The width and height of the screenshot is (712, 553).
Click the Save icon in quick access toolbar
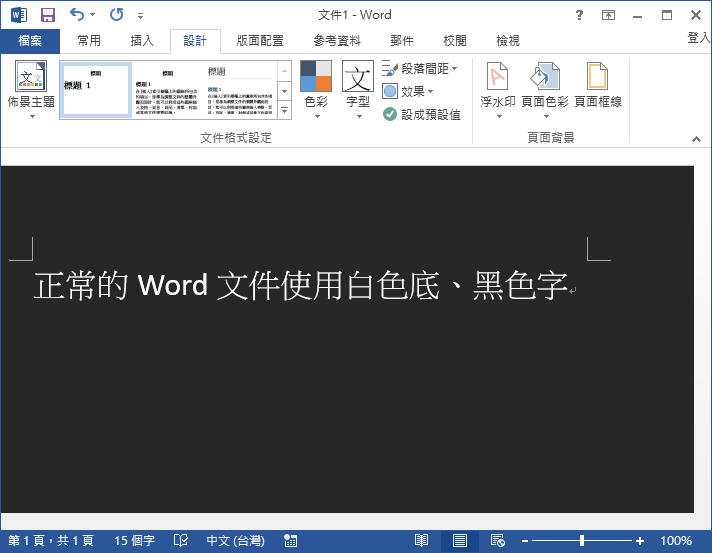coord(48,15)
